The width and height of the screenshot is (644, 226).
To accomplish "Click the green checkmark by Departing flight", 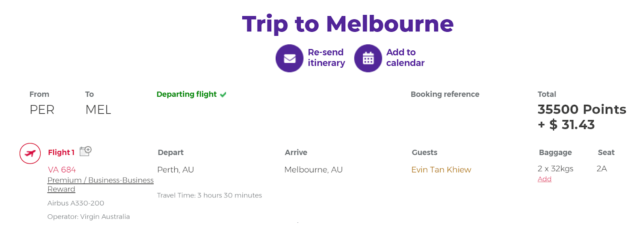I will [x=223, y=94].
